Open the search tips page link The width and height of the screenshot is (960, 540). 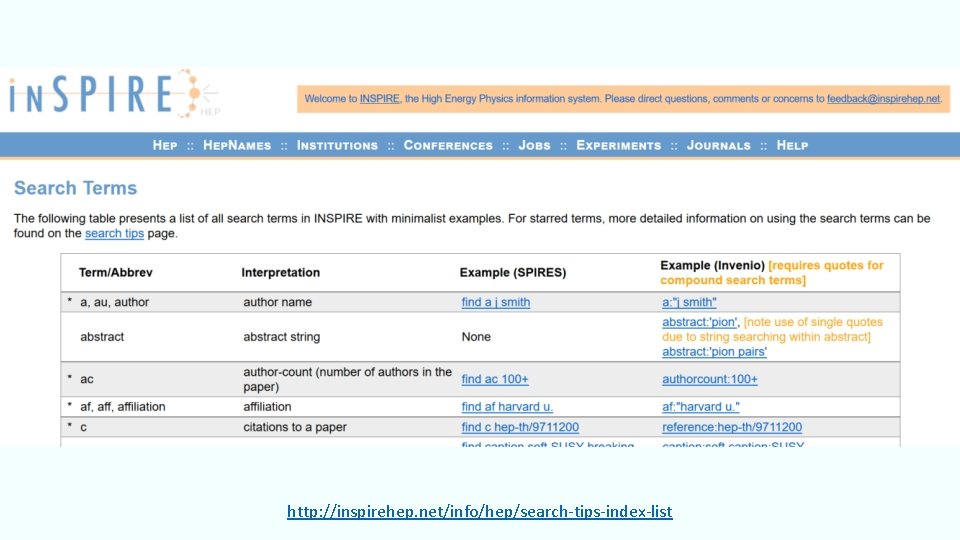(114, 233)
